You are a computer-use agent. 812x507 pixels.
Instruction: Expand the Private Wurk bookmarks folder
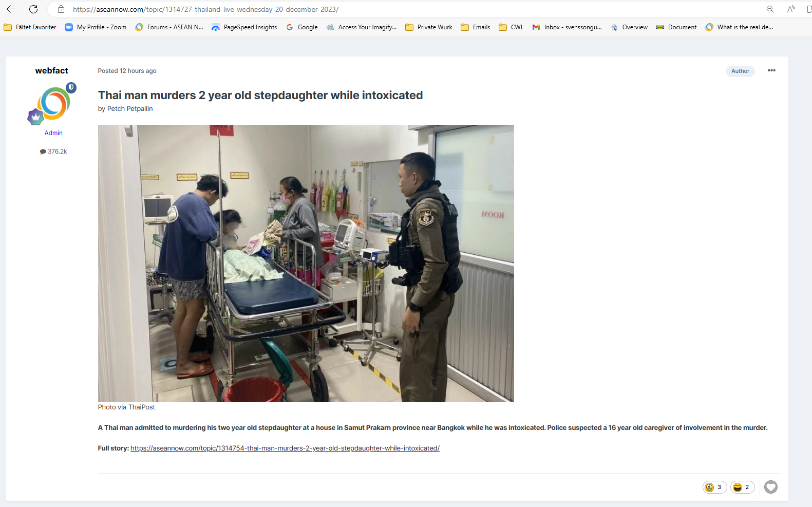[429, 27]
